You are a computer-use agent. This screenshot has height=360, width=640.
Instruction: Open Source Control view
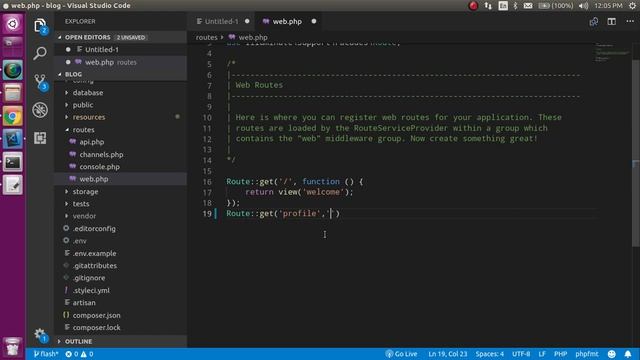point(40,81)
